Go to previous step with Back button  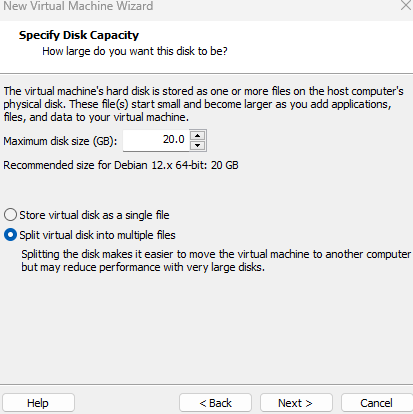(x=215, y=403)
